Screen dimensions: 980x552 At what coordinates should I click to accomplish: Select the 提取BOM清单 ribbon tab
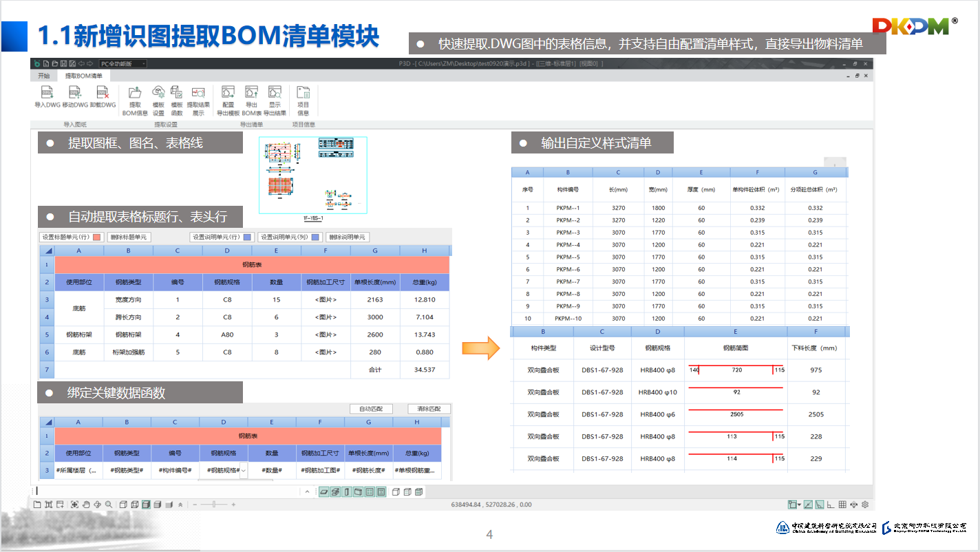tap(83, 76)
